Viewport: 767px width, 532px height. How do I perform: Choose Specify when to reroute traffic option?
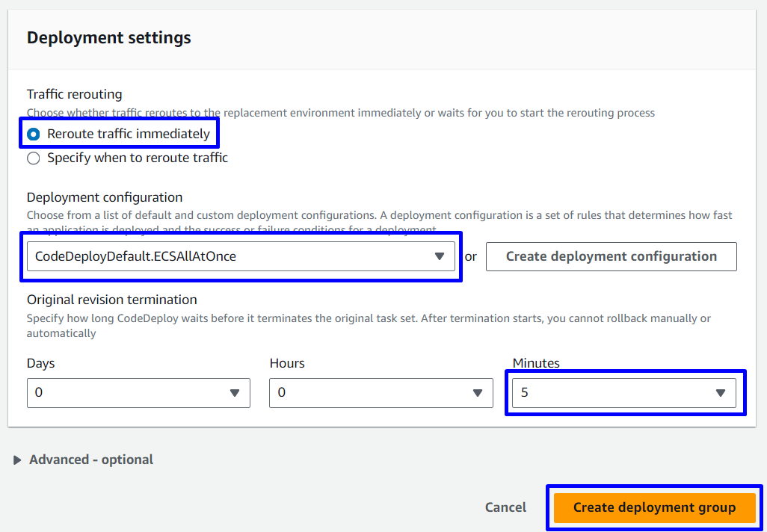point(34,158)
